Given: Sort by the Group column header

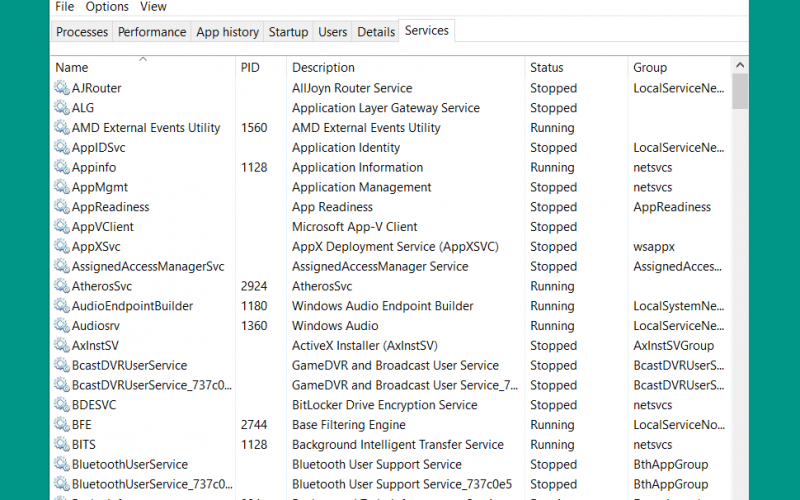Looking at the screenshot, I should coord(679,67).
